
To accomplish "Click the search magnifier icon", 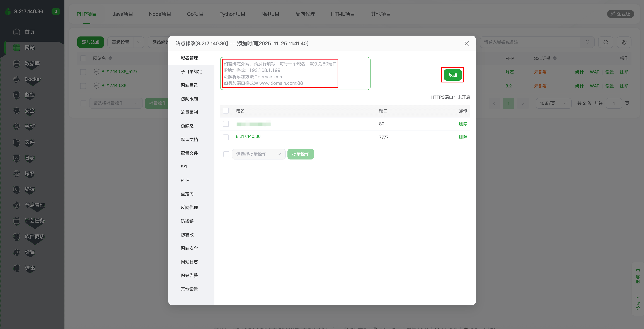I will [587, 42].
